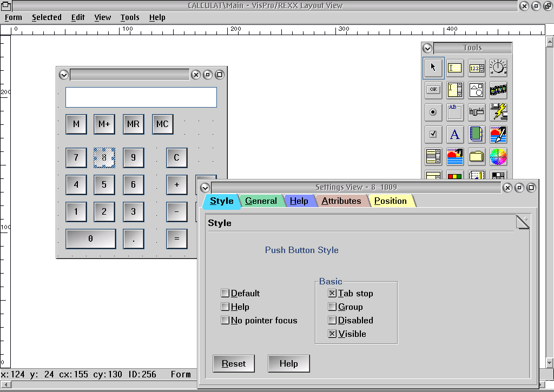The image size is (554, 392).
Task: Switch to the Attributes tab
Action: click(341, 201)
